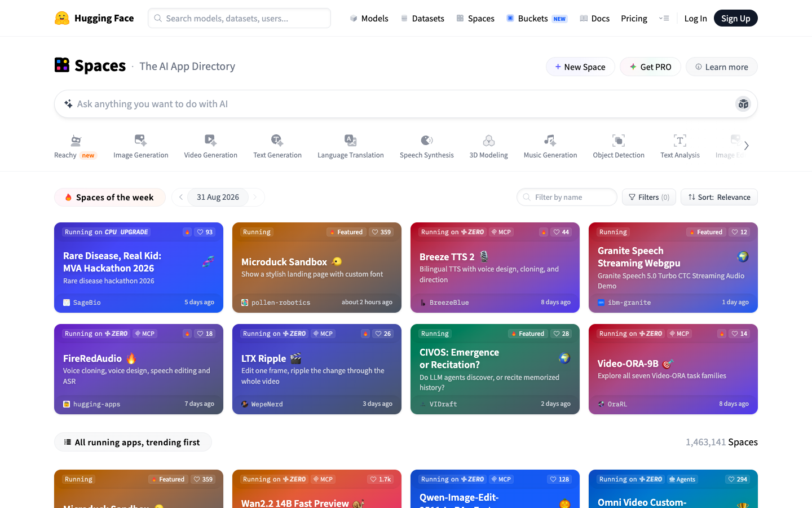
Task: Open the Reachy category icon
Action: click(76, 141)
